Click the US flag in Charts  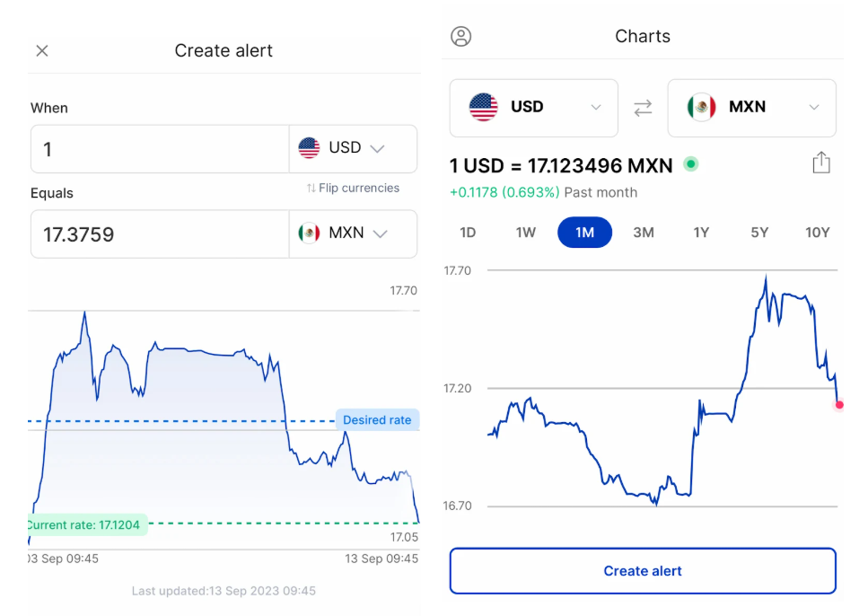click(x=484, y=108)
